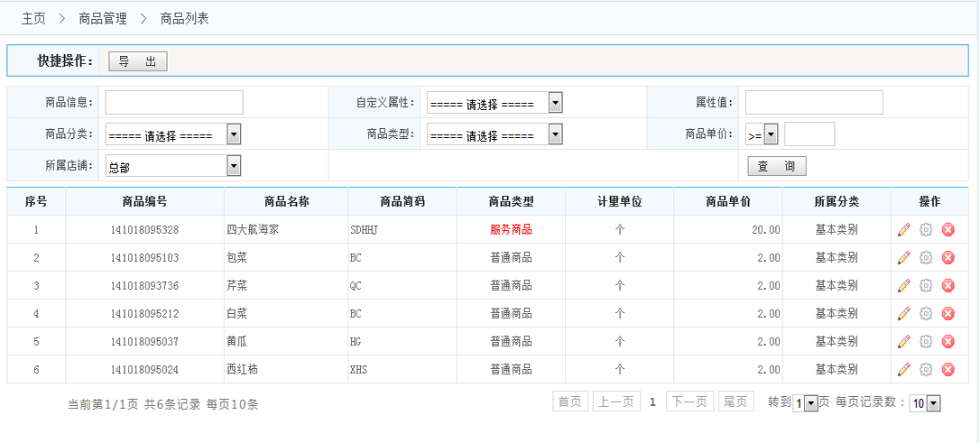The image size is (980, 443).
Task: Open the 自定义属性 dropdown
Action: coord(495,104)
